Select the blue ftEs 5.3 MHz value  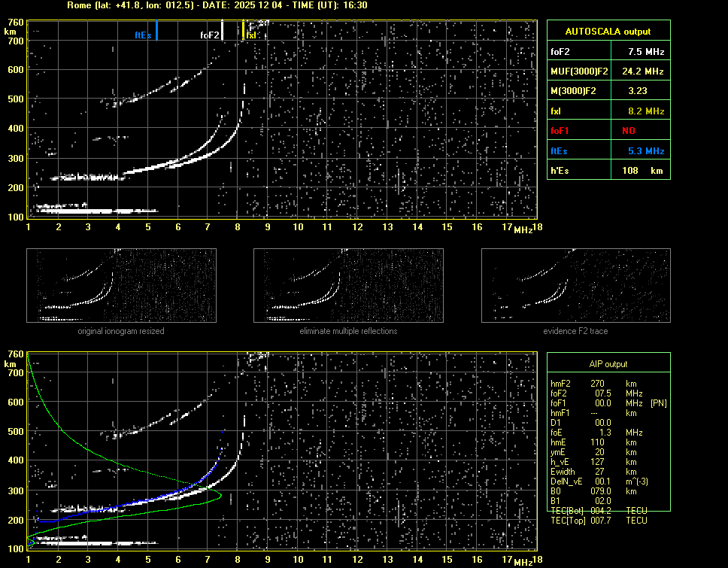(x=646, y=150)
